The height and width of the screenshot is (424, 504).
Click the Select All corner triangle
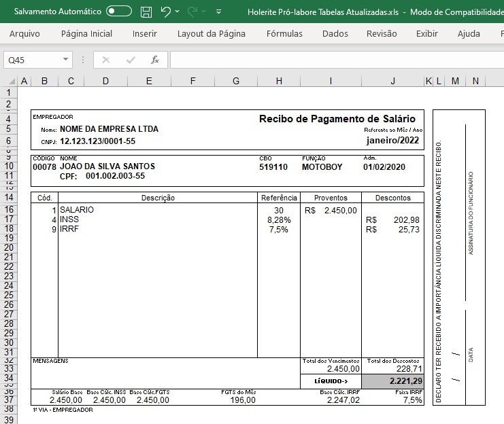12,81
